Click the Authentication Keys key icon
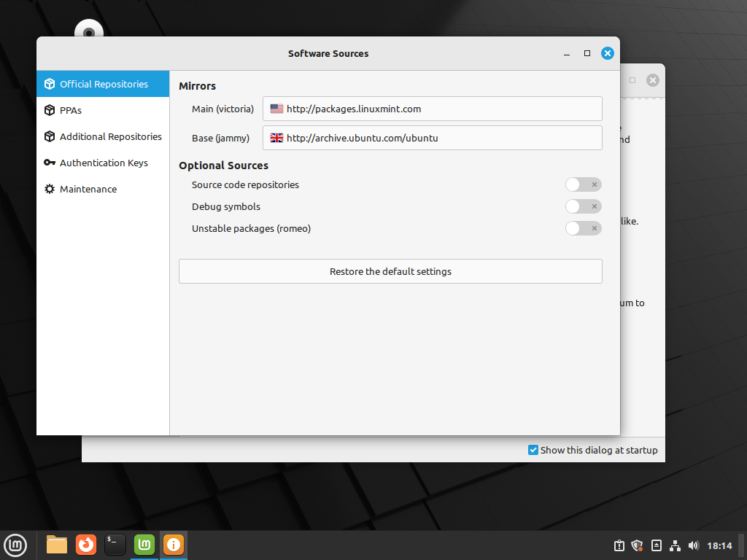This screenshot has height=560, width=747. tap(50, 163)
